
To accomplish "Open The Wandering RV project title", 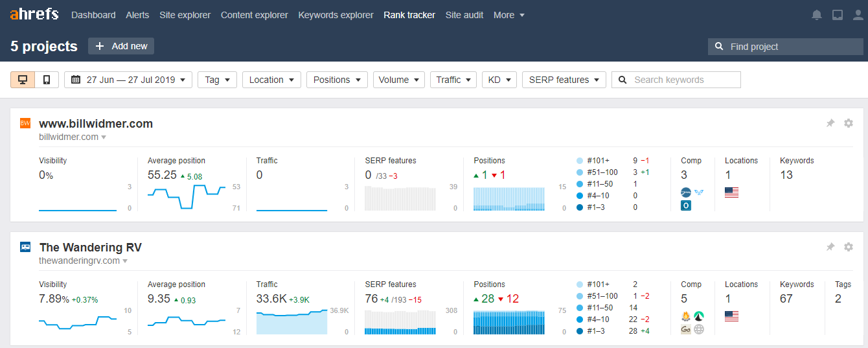I will 90,247.
